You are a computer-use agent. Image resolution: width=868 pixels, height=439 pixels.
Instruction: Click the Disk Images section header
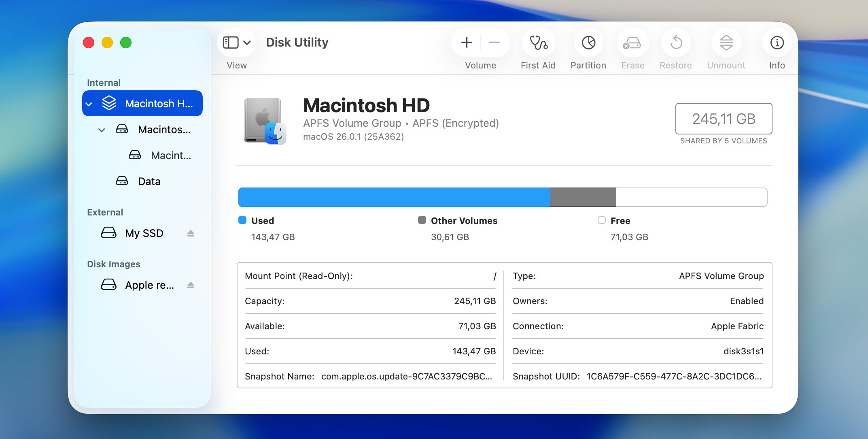(x=113, y=264)
